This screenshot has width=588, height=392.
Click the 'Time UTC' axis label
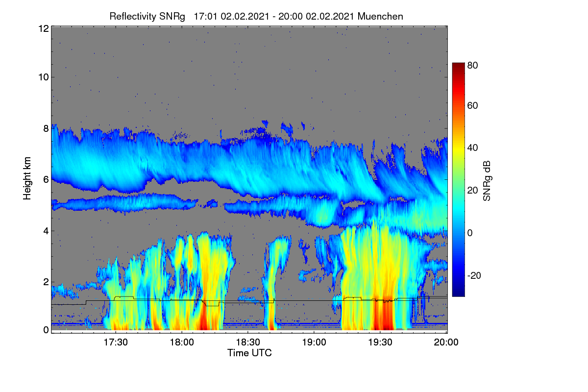tap(249, 353)
